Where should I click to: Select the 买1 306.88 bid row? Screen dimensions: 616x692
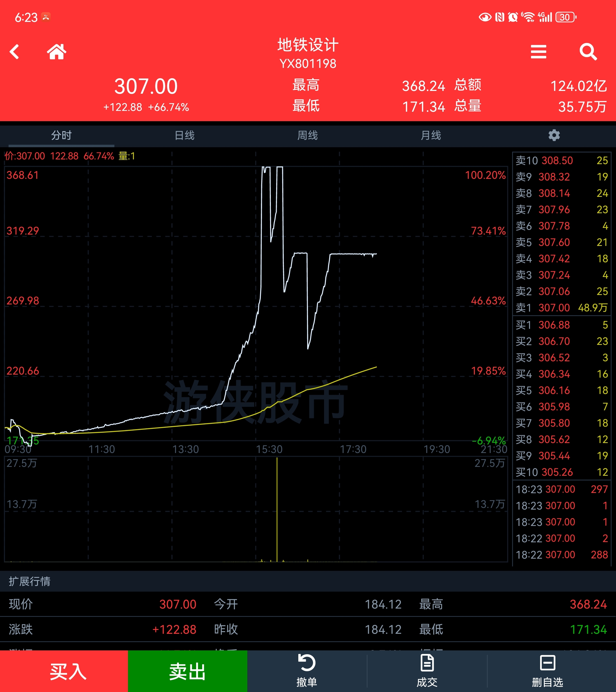coord(561,325)
